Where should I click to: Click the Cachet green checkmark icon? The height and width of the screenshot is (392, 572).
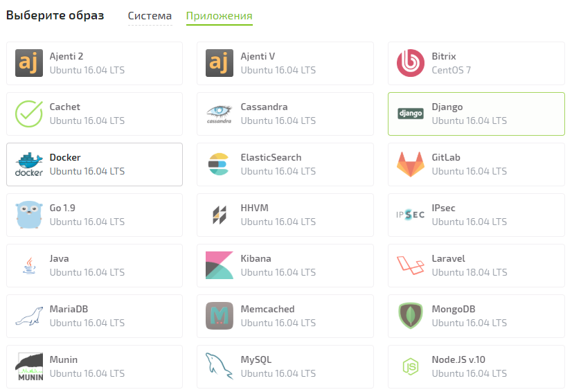click(29, 114)
